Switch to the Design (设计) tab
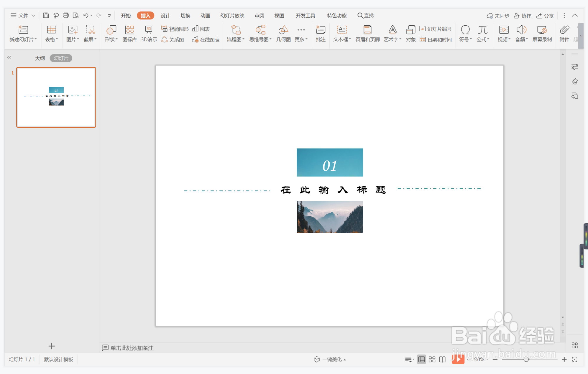Screen dimensions: 588x374 pyautogui.click(x=165, y=16)
